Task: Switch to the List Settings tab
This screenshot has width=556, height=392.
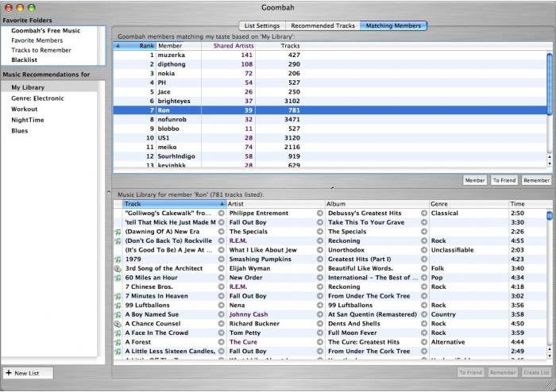Action: point(262,25)
